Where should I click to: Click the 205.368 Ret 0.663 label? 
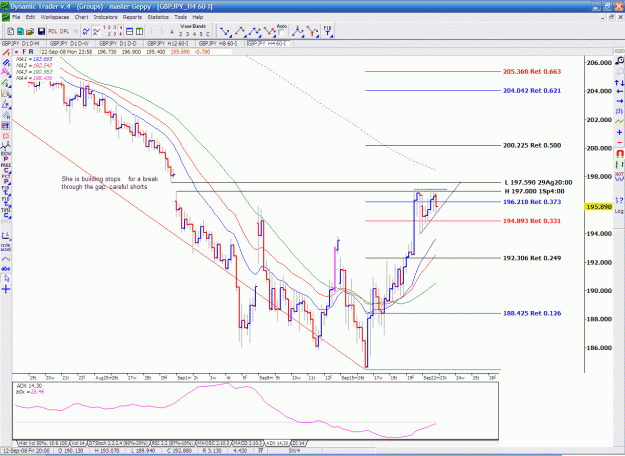tap(532, 72)
